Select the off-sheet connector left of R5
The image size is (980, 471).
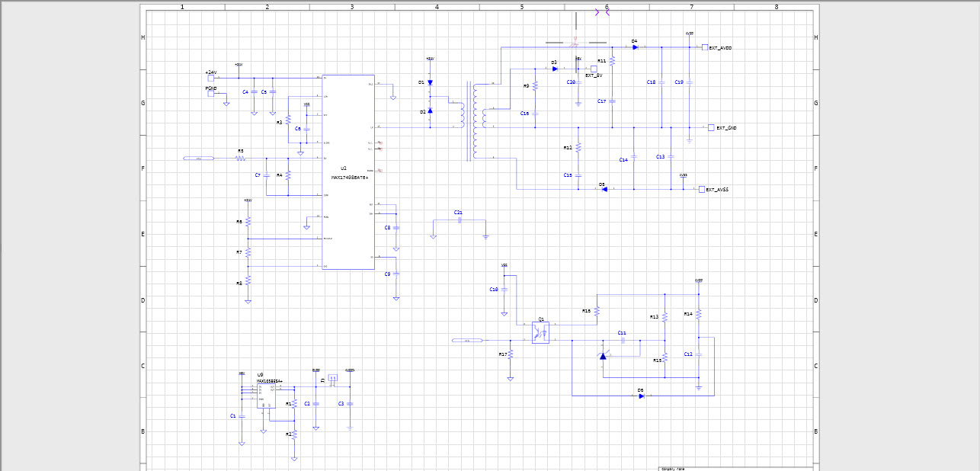coord(199,158)
